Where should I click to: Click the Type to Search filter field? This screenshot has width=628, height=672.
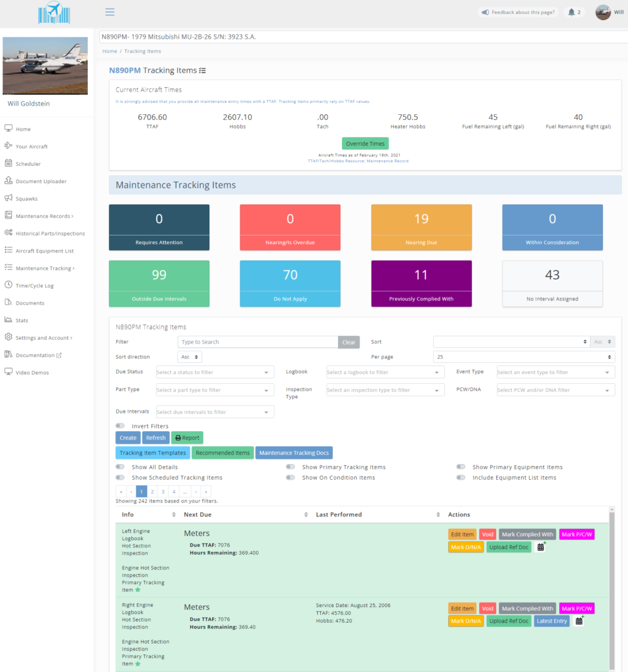click(x=257, y=342)
